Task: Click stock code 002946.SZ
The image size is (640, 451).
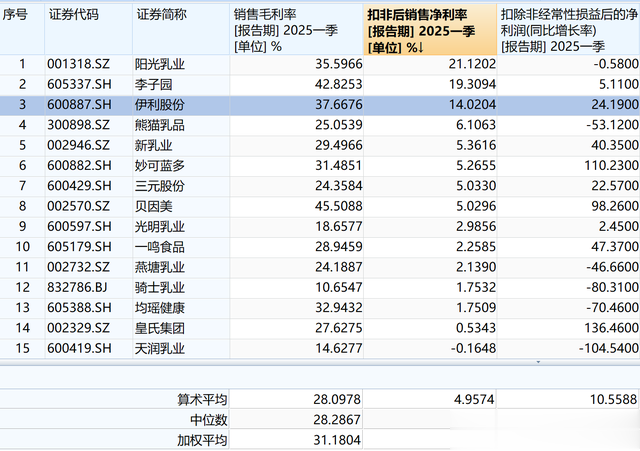Action: tap(78, 145)
